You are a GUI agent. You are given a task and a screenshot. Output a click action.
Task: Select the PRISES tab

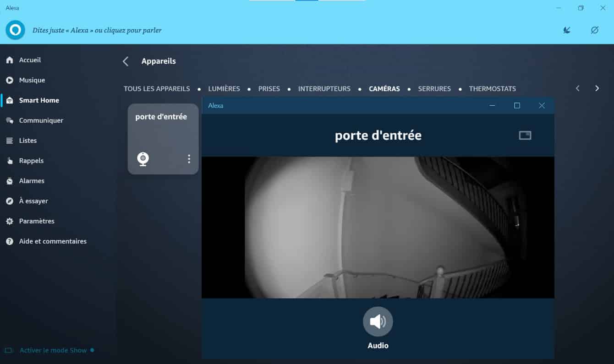click(x=269, y=89)
